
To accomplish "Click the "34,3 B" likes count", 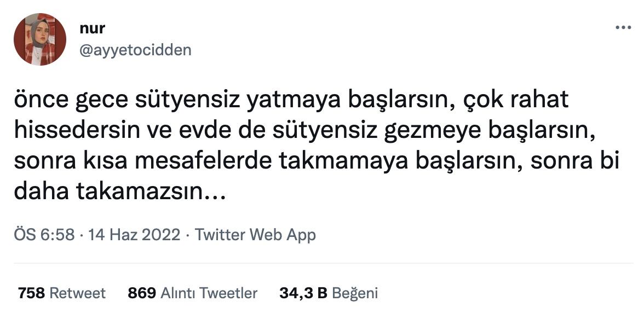I will tap(303, 293).
